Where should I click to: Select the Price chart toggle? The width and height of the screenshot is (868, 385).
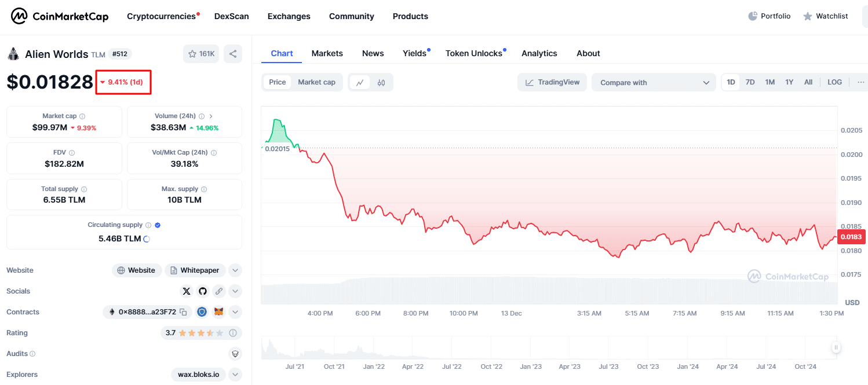pyautogui.click(x=278, y=82)
